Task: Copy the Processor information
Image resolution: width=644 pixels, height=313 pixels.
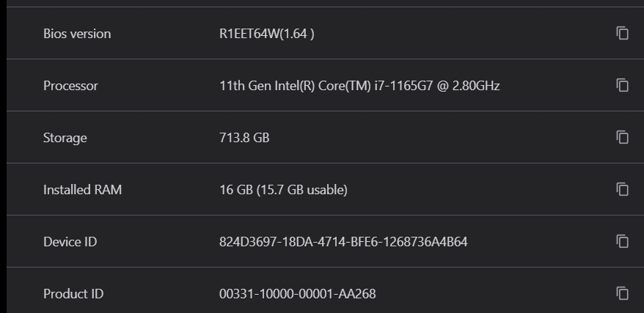Action: (622, 85)
